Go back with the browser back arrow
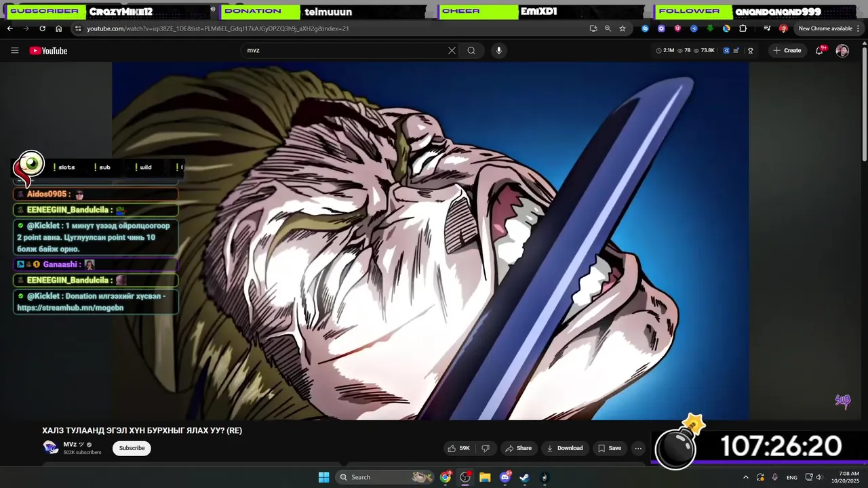 coord(10,28)
